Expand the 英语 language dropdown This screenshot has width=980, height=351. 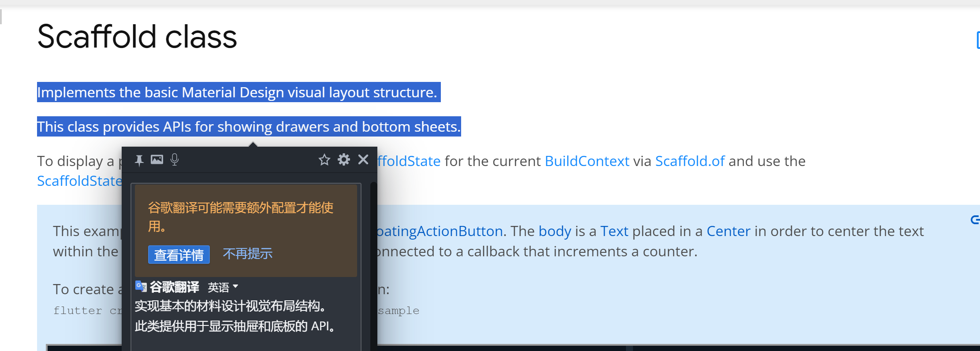coord(223,287)
